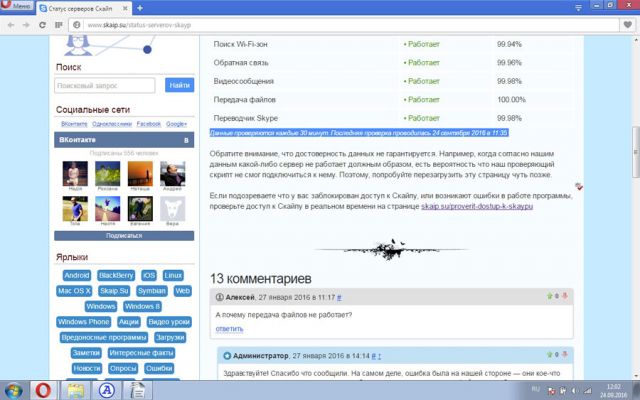Select the Видео уроки tag
The image size is (640, 400).
click(x=169, y=322)
